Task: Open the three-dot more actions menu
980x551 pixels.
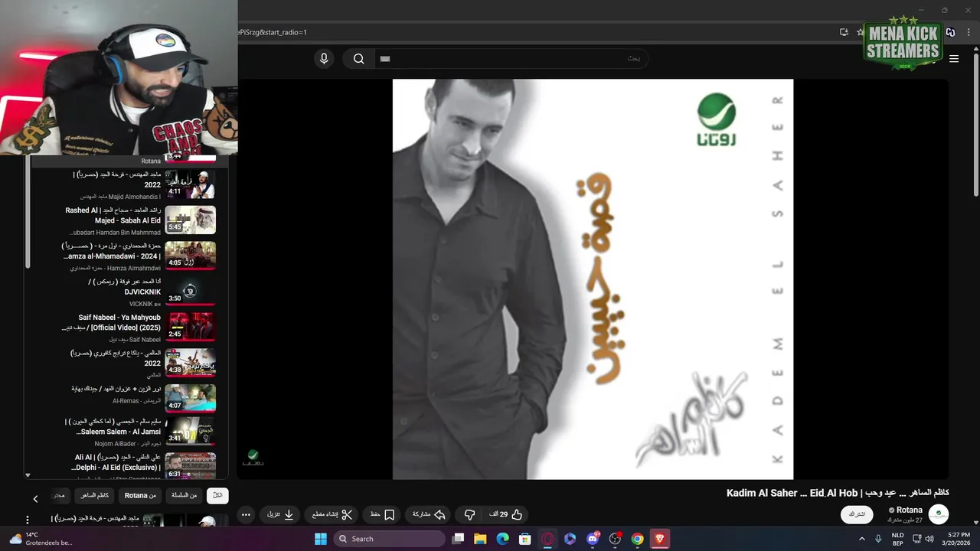Action: pyautogui.click(x=246, y=515)
